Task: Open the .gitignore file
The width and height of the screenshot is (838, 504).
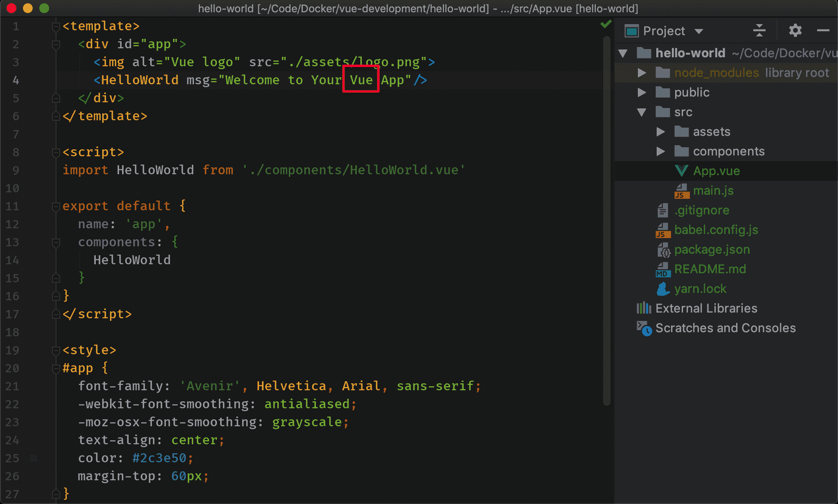Action: pos(702,210)
